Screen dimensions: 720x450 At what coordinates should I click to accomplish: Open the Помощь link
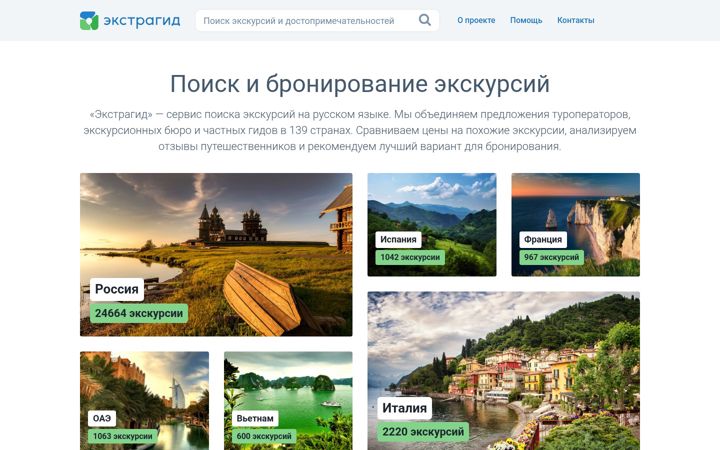pos(526,20)
